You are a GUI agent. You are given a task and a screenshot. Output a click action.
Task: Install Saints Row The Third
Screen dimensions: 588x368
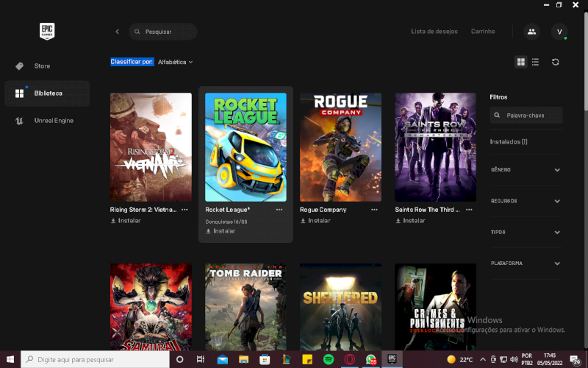(x=410, y=220)
